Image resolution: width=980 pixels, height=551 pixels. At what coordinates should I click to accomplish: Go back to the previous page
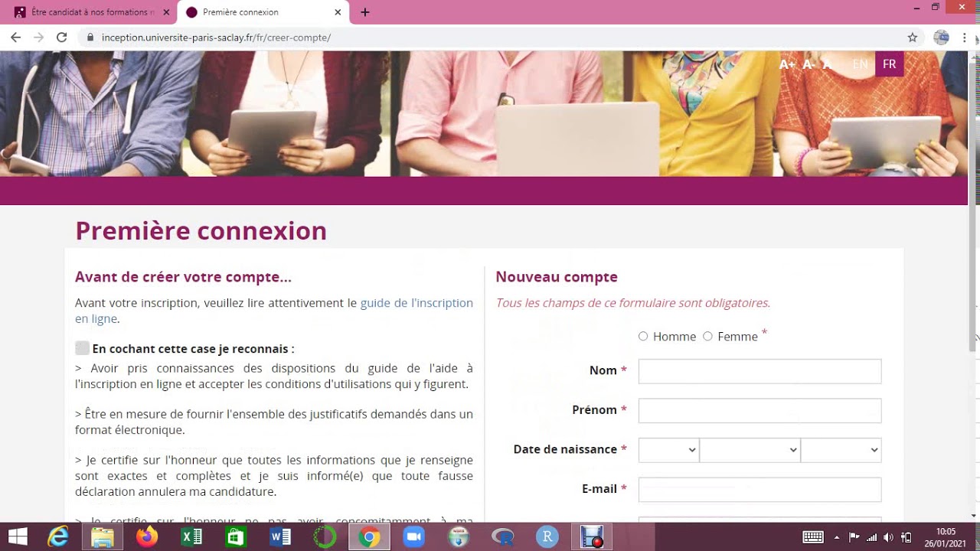coord(15,37)
